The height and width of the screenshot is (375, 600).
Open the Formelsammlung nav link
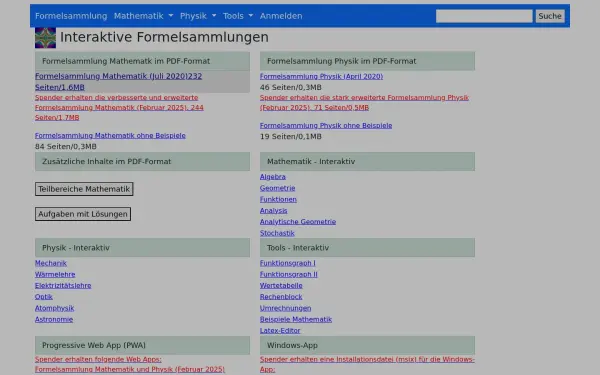[x=71, y=16]
